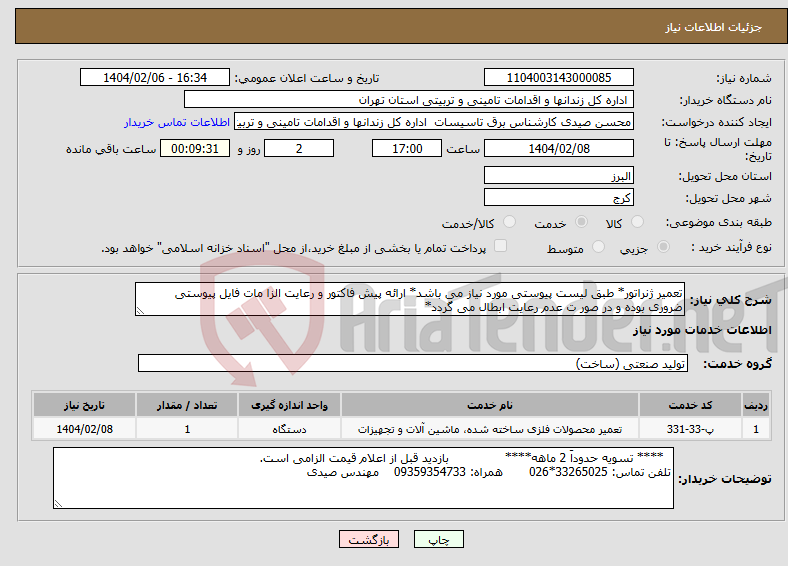Viewport: 788px width, 566px height.
Task: Click the delivery province field البرز
Action: pos(558,175)
